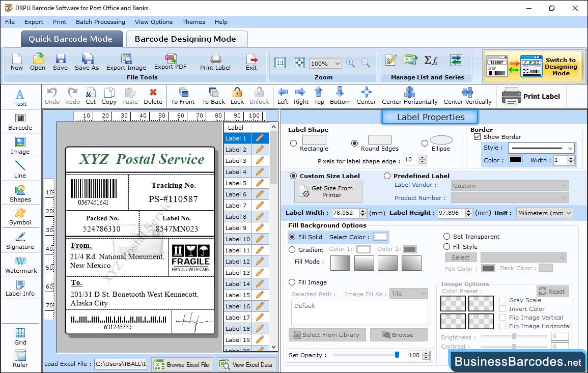Zoom in with magnifier plus

tap(351, 63)
